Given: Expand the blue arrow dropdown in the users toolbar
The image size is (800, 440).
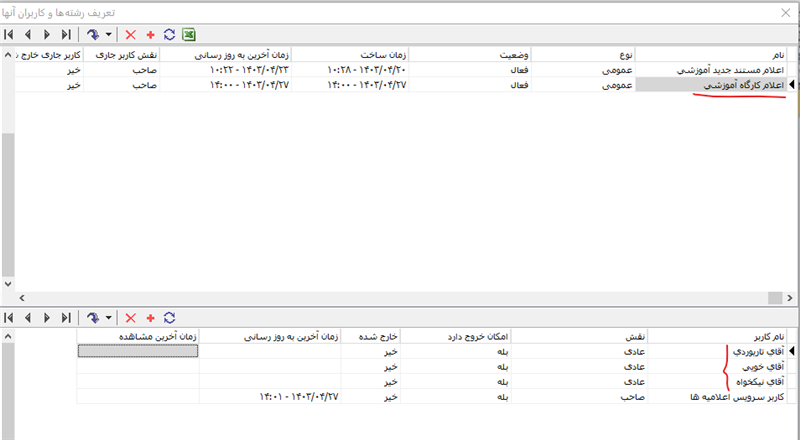Looking at the screenshot, I should click(x=107, y=317).
